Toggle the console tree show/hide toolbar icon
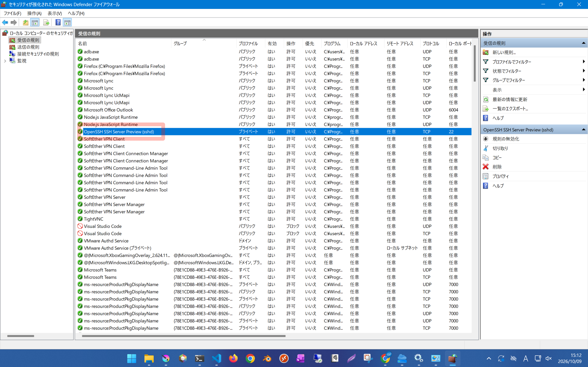This screenshot has height=367, width=588. 35,22
